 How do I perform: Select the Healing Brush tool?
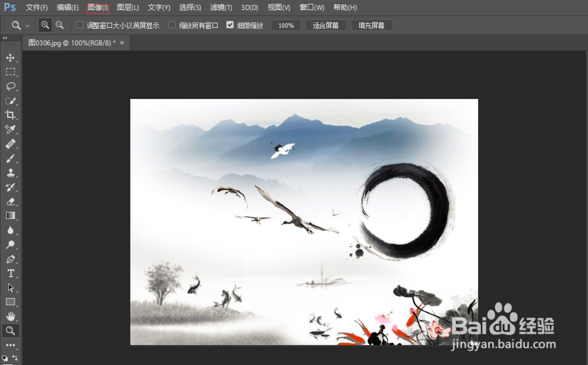(x=11, y=144)
